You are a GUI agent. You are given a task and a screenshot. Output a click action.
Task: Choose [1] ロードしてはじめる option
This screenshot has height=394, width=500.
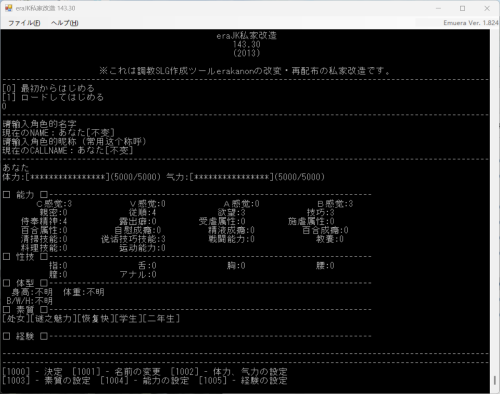click(x=53, y=97)
